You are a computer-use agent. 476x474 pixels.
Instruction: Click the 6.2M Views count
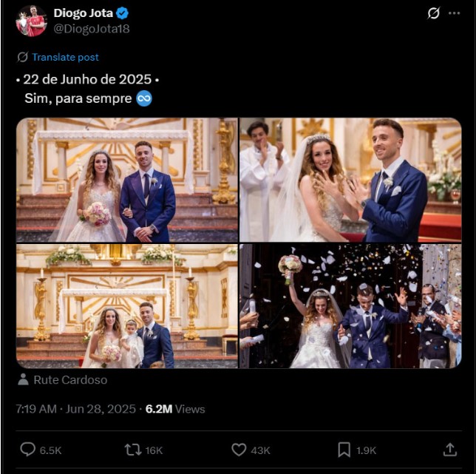[x=175, y=409]
